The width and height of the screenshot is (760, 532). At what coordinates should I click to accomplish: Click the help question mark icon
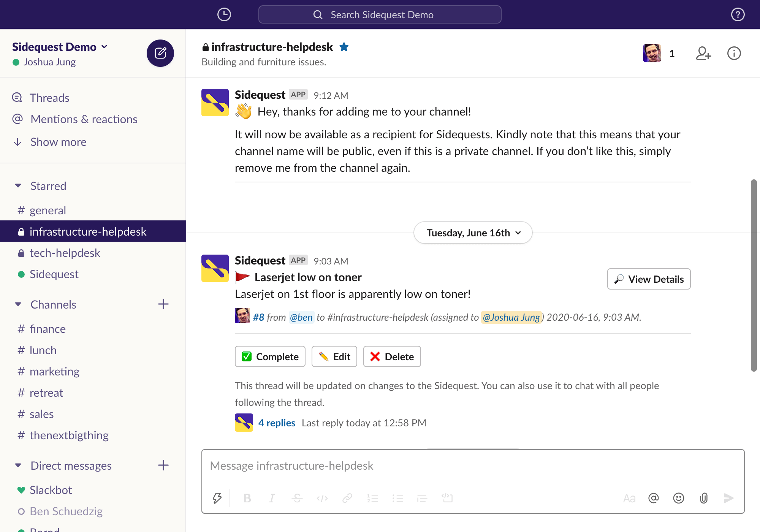[738, 14]
